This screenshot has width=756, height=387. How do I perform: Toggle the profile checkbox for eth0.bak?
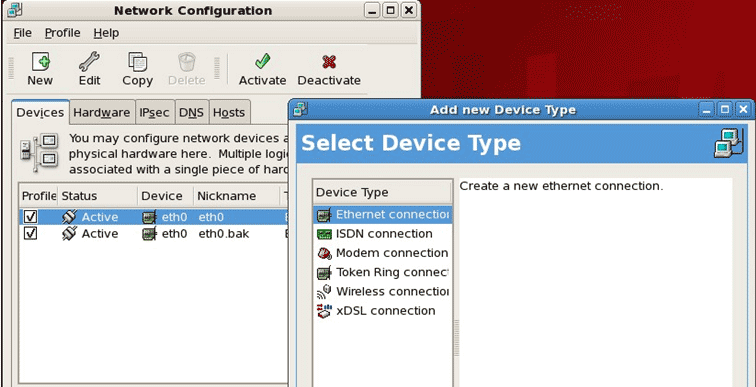(30, 234)
